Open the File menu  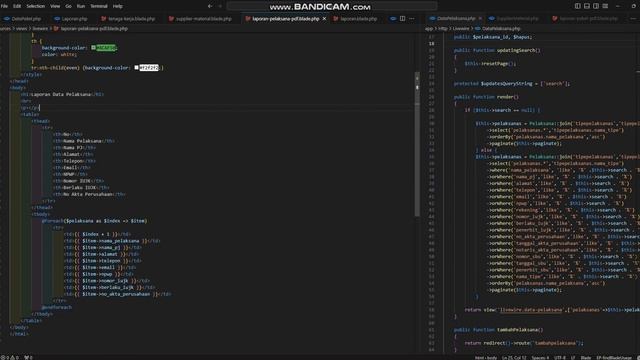(x=4, y=6)
